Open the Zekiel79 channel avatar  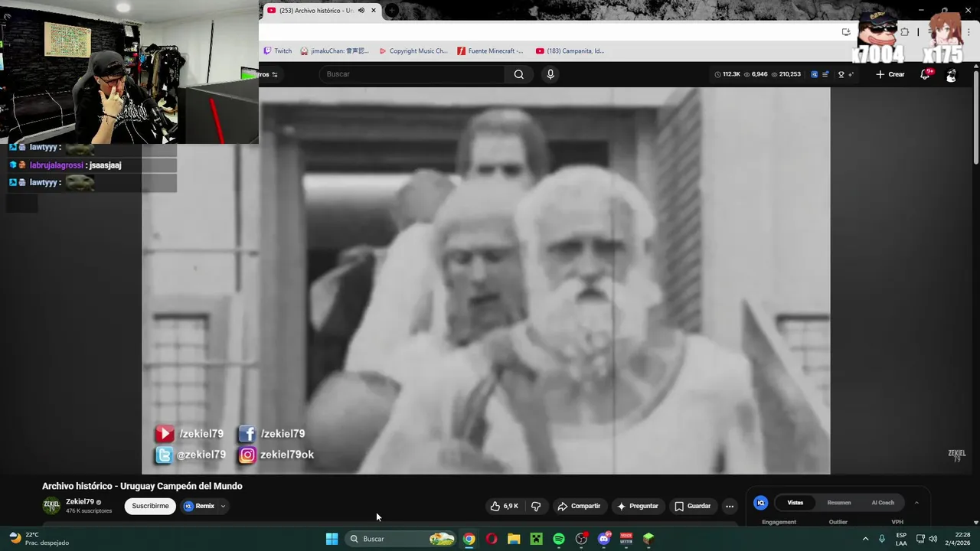[51, 505]
